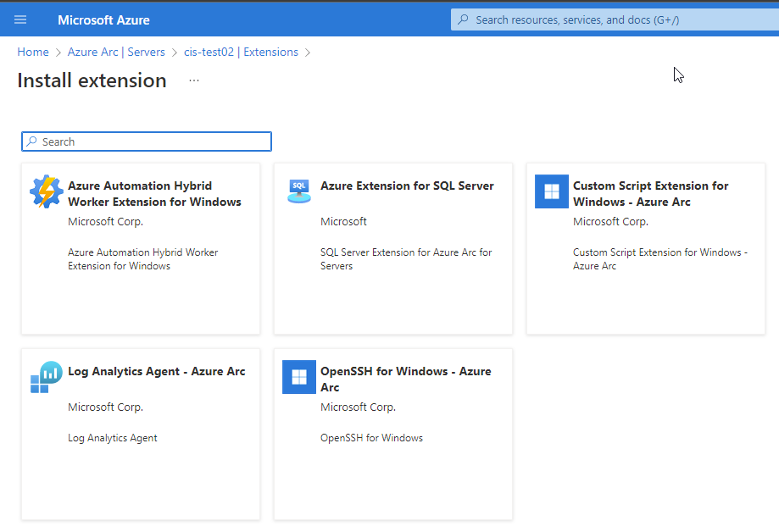
Task: Select the Log Analytics Agent - Azure Arc title
Action: pos(157,372)
